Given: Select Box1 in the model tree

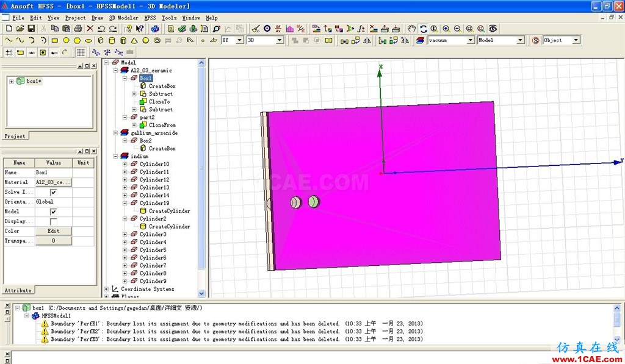Looking at the screenshot, I should click(x=145, y=78).
